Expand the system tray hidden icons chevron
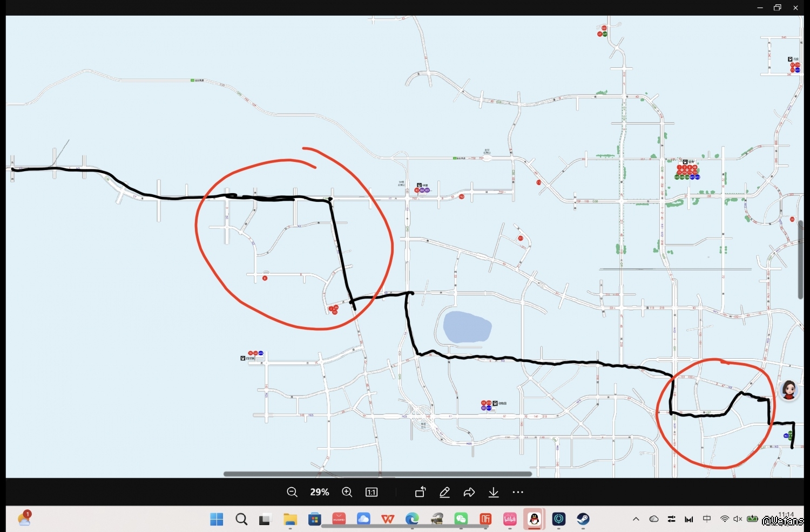Viewport: 810px width, 532px height. point(636,519)
